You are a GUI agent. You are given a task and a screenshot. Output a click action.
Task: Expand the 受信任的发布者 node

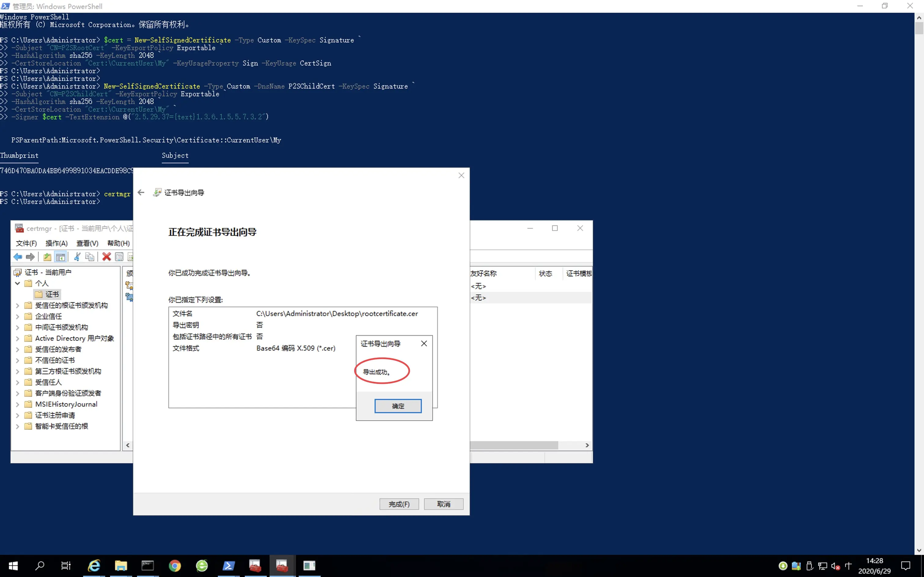pyautogui.click(x=17, y=349)
